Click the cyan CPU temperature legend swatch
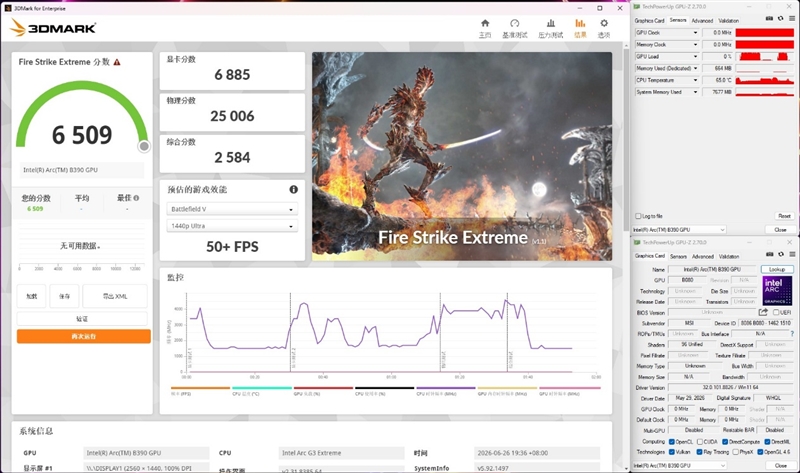This screenshot has width=800, height=473. coord(262,388)
